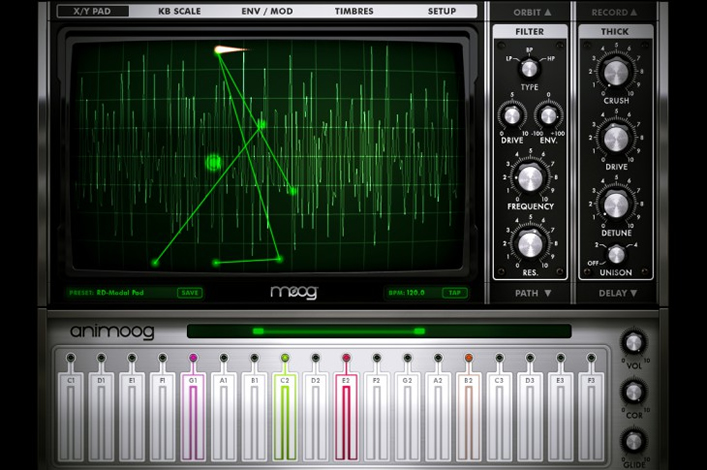Play the F2 key
The width and height of the screenshot is (707, 470).
pyautogui.click(x=376, y=417)
